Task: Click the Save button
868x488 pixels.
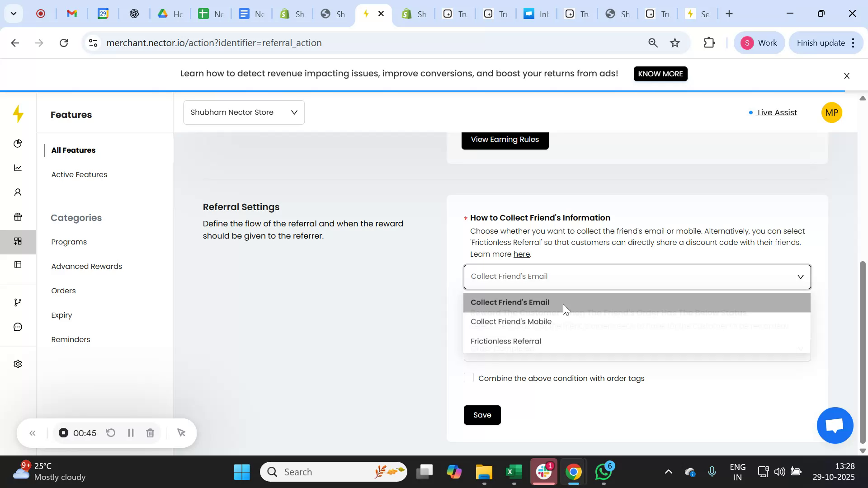Action: click(x=482, y=415)
